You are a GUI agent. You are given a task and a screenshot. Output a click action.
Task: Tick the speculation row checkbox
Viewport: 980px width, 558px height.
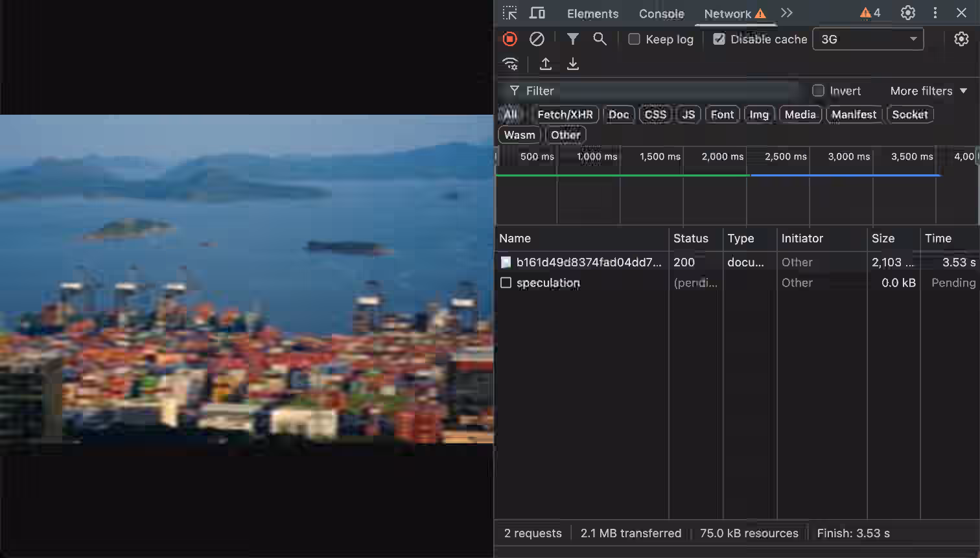(x=506, y=283)
